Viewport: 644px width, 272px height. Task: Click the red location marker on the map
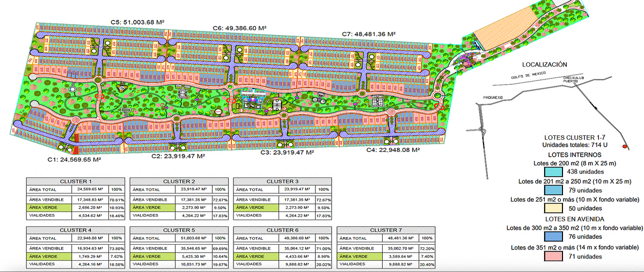[624, 146]
